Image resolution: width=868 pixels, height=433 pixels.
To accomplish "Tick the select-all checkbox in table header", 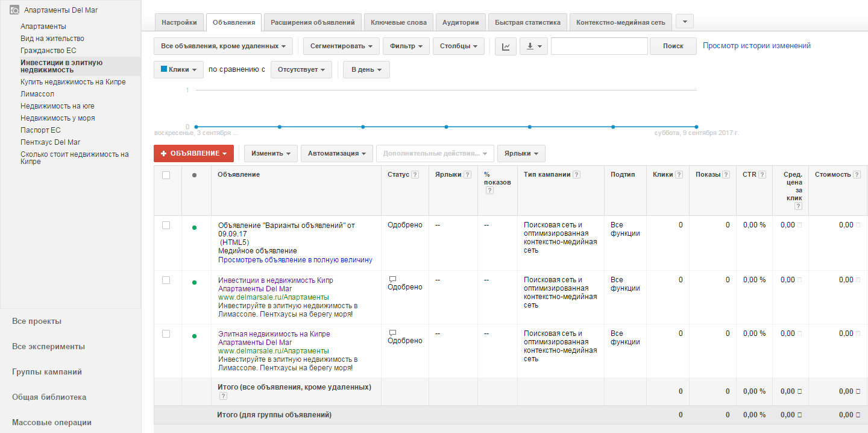I will pos(166,175).
